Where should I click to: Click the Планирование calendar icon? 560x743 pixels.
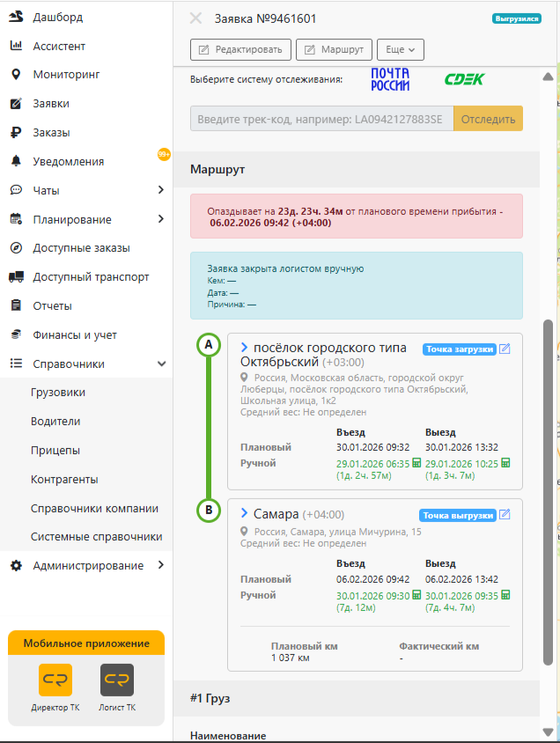point(16,219)
